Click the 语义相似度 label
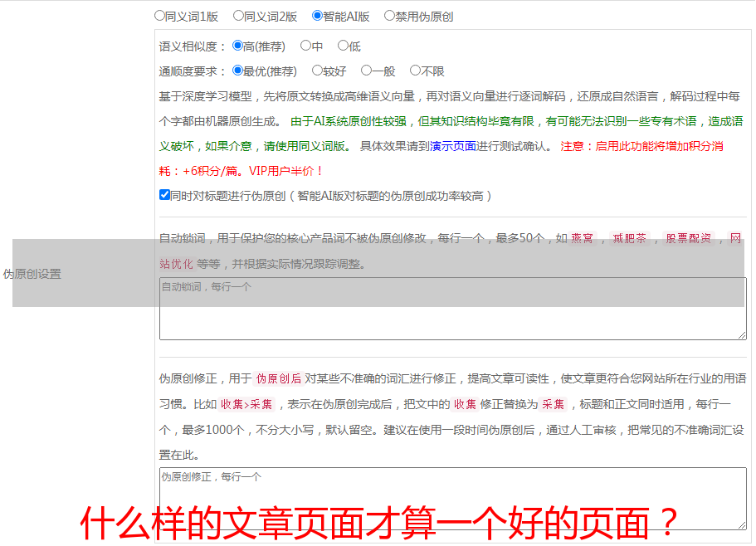 tap(193, 46)
